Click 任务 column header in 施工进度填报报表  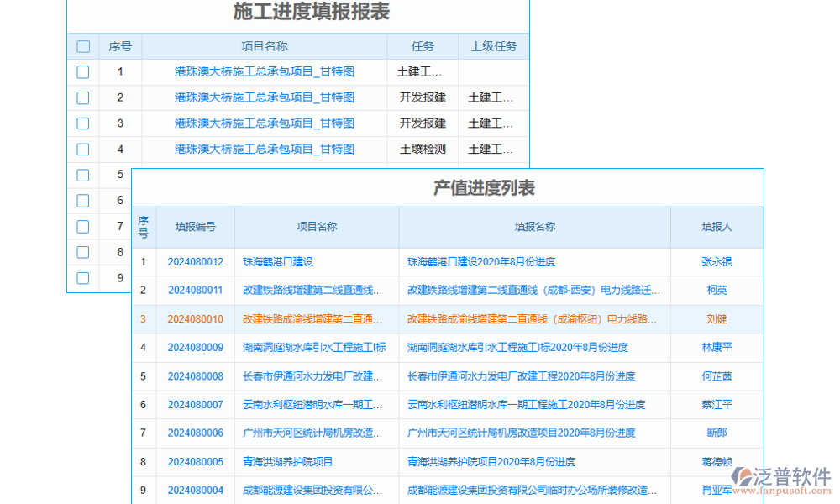[423, 46]
